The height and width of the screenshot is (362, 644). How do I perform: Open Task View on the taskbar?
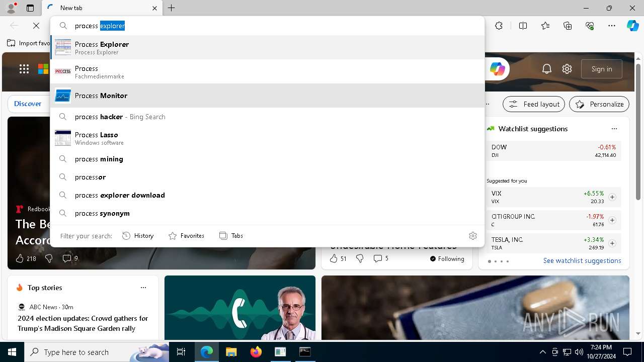(x=181, y=352)
